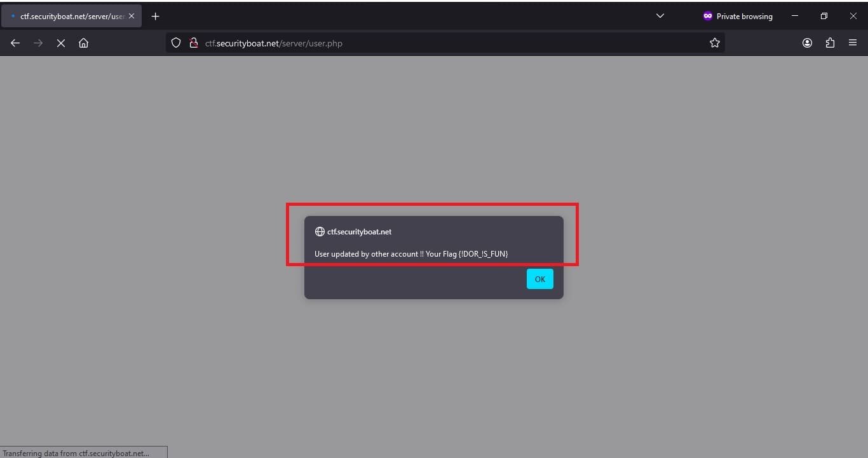The height and width of the screenshot is (458, 868).
Task: Close the ctf.securityboat.net tab
Action: 132,16
